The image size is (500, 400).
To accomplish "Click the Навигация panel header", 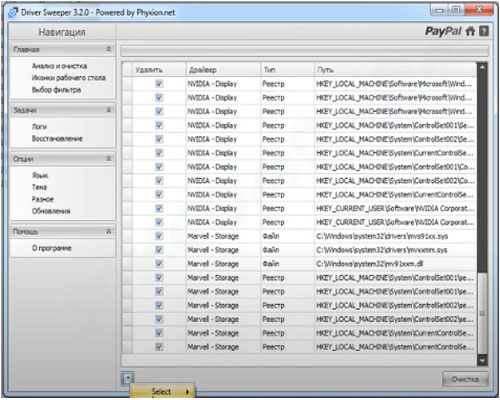I will point(62,32).
